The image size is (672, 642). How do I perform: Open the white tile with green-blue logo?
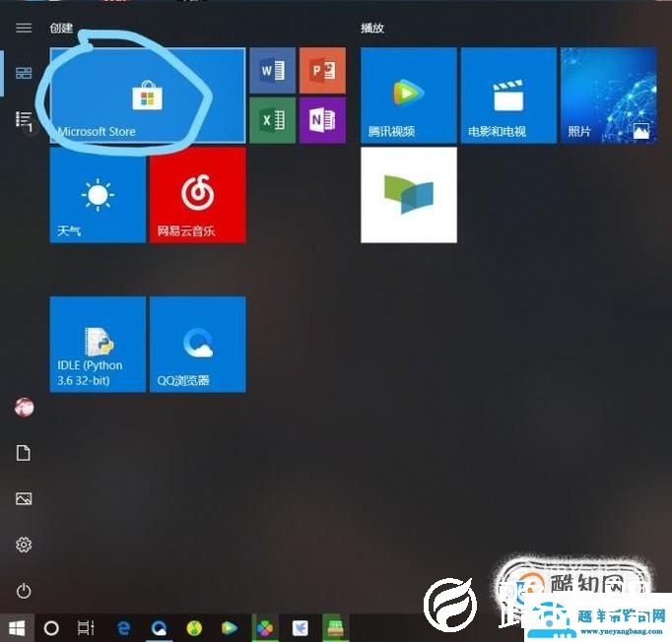coord(409,195)
